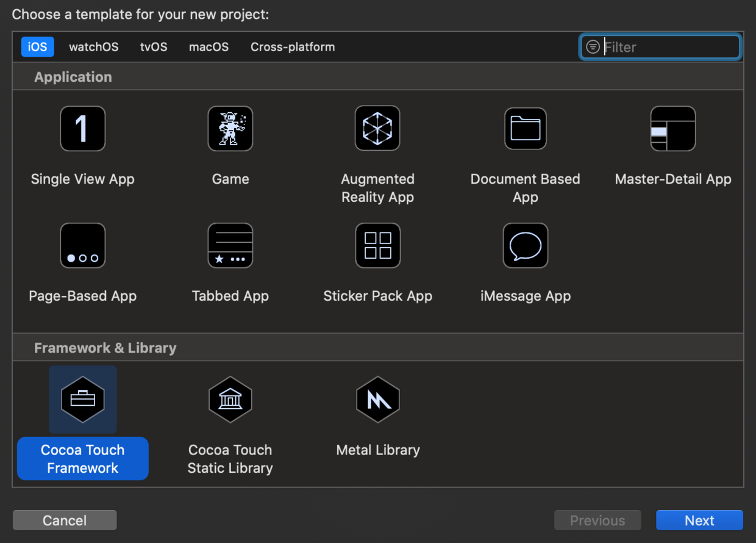The height and width of the screenshot is (543, 756).
Task: Choose the Game template icon
Action: click(x=230, y=128)
